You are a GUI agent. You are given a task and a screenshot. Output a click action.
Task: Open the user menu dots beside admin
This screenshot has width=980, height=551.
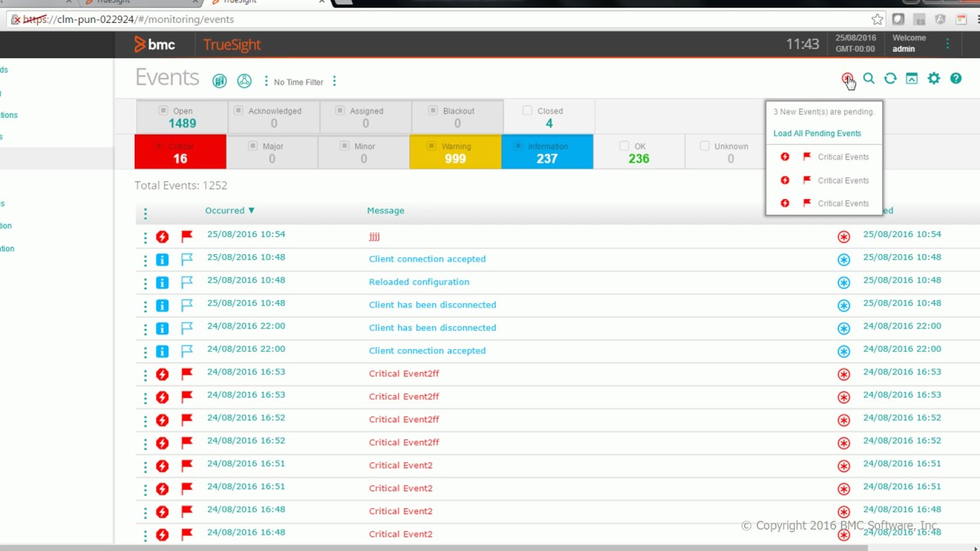tap(947, 44)
